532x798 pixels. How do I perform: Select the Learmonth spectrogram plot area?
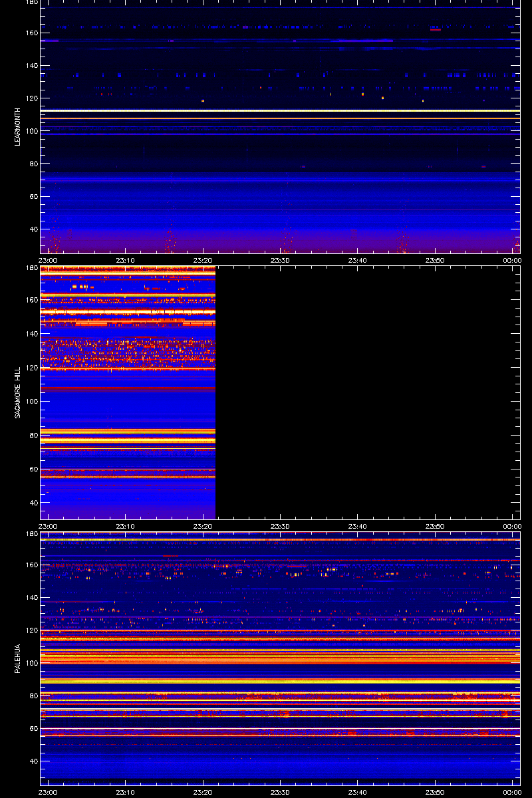tap(280, 126)
